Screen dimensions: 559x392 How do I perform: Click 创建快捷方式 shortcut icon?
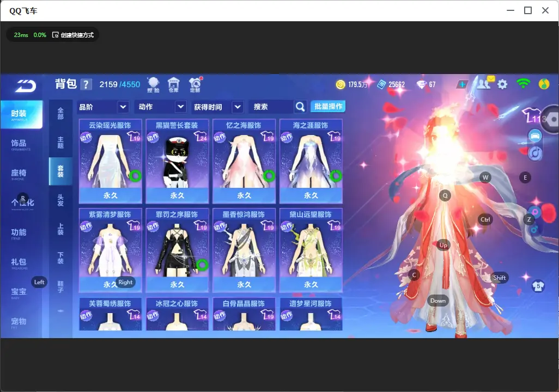55,35
